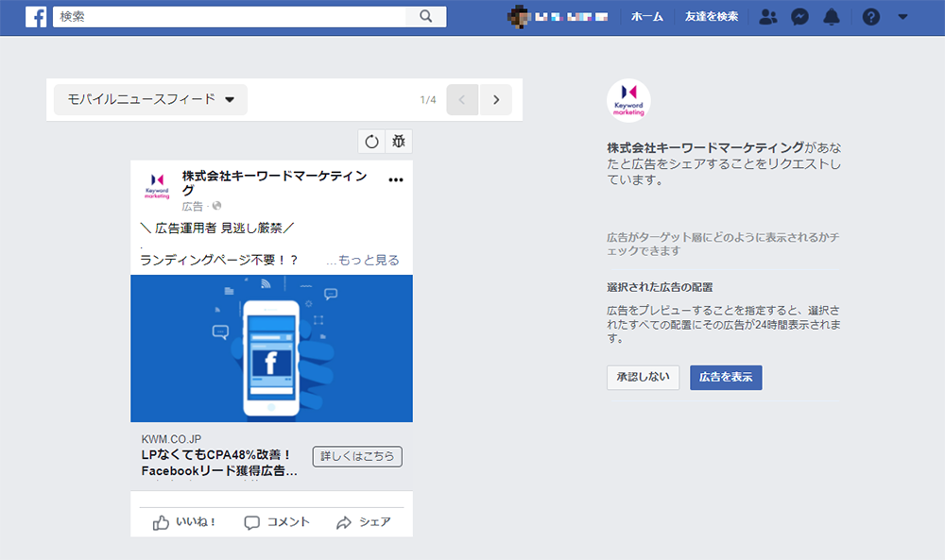The image size is (945, 560).
Task: Click the Facebook logo icon
Action: tap(36, 17)
